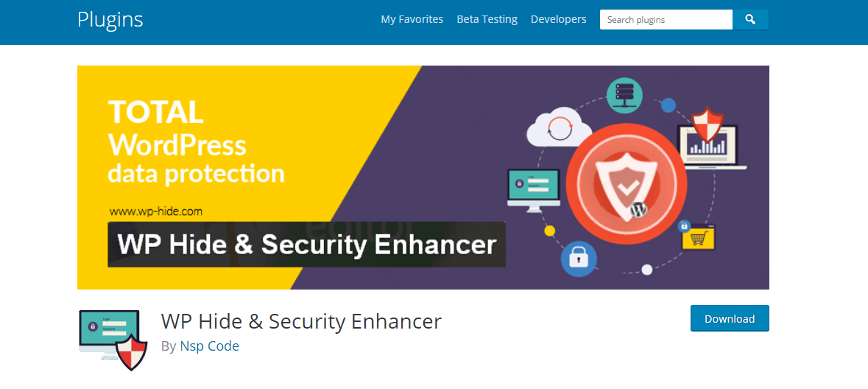Click the WP Hide & Security Enhancer title

pos(301,321)
